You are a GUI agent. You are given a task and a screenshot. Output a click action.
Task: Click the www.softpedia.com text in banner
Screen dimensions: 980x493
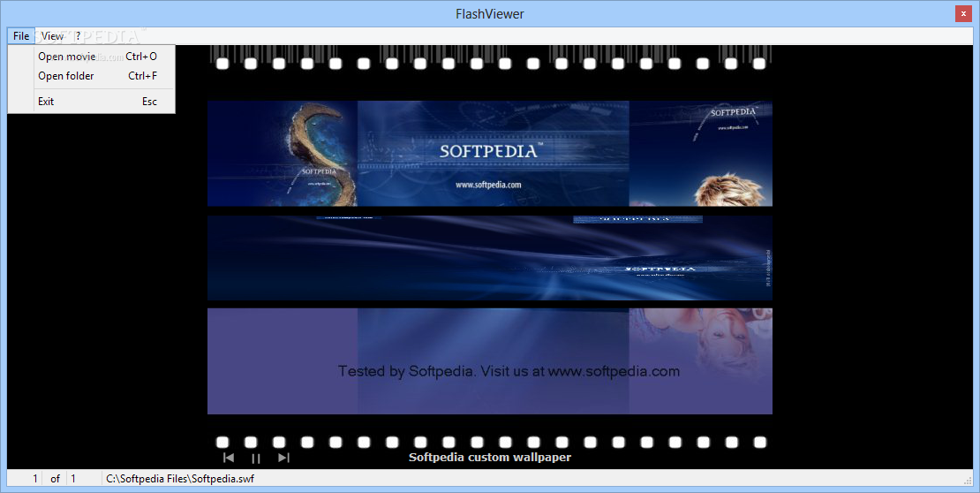(488, 185)
